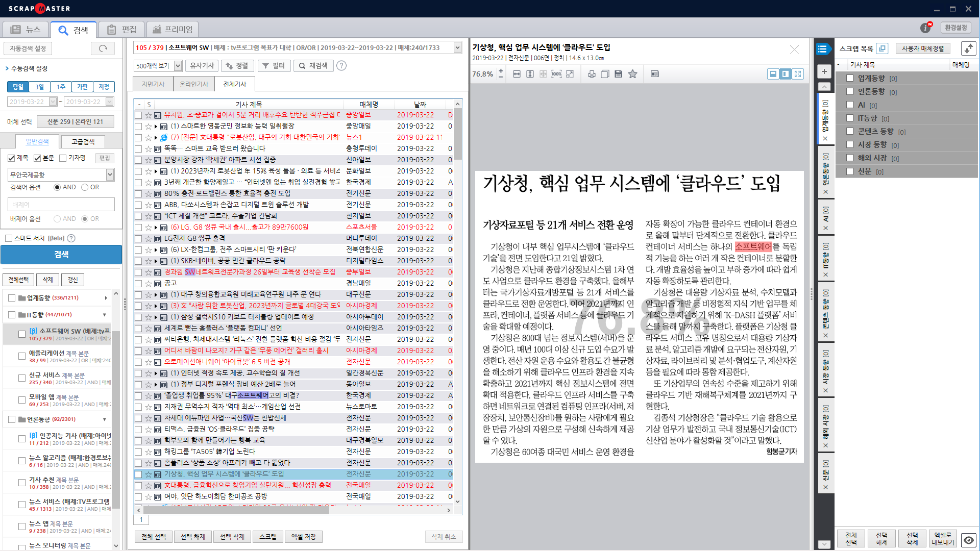The width and height of the screenshot is (980, 551).
Task: Open the search query history dropdown
Action: (x=458, y=47)
